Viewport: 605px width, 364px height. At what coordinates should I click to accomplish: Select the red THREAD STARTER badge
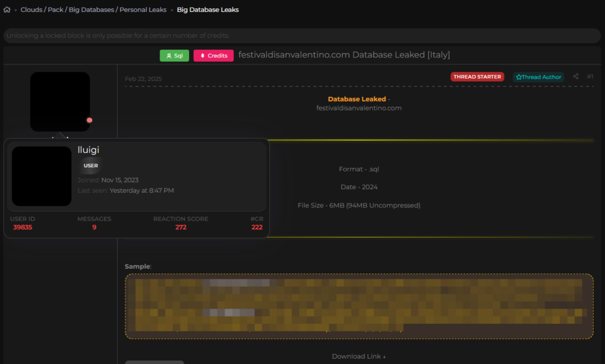(477, 77)
